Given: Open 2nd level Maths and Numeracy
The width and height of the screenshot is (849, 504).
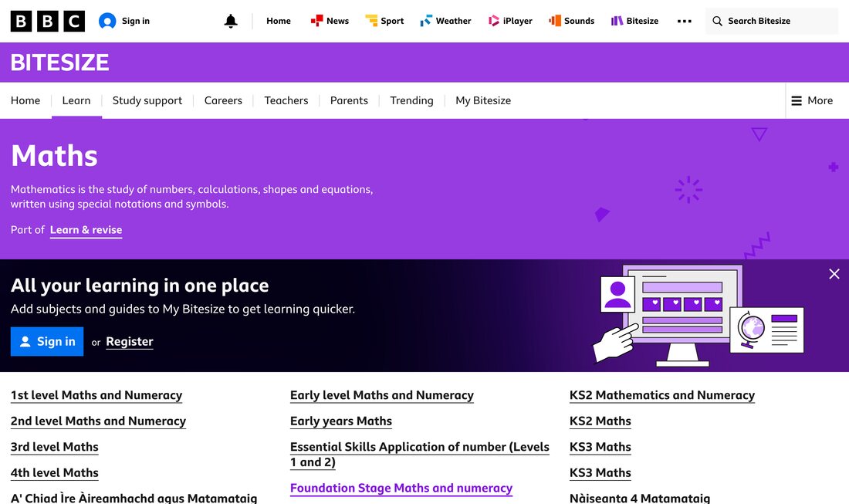Looking at the screenshot, I should click(x=98, y=421).
